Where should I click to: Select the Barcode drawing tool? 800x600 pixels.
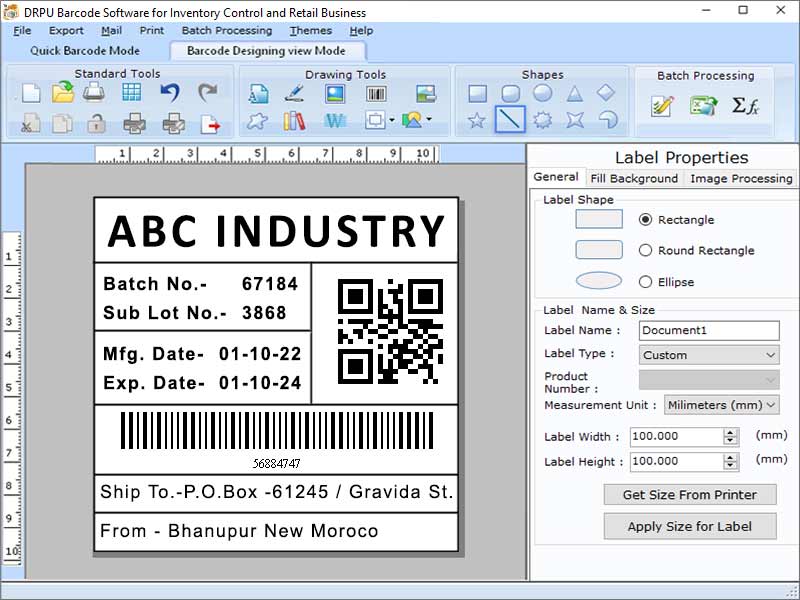tap(375, 93)
